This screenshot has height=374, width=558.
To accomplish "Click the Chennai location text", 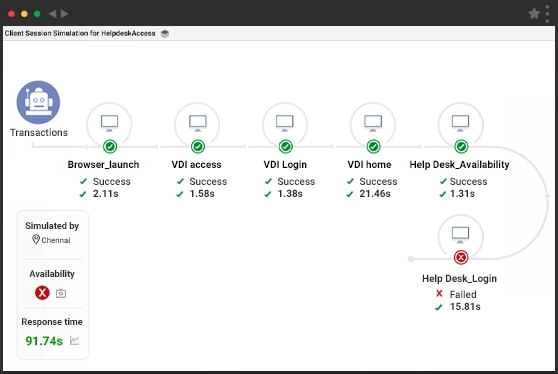I will (x=56, y=240).
